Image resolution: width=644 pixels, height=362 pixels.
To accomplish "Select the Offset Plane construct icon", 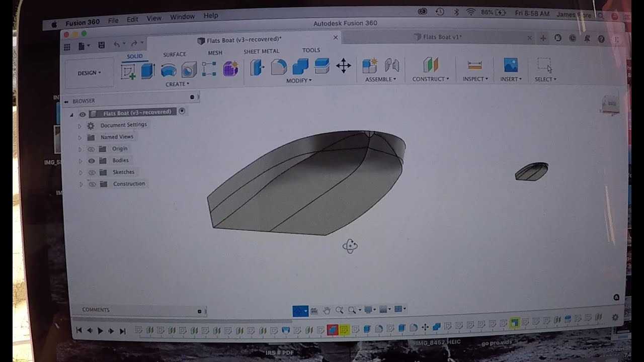I will click(x=431, y=64).
